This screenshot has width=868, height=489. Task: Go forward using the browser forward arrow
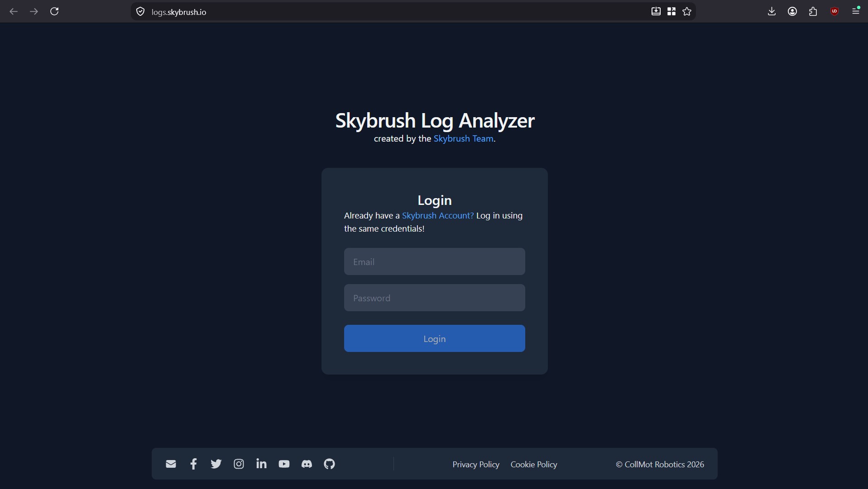(34, 11)
